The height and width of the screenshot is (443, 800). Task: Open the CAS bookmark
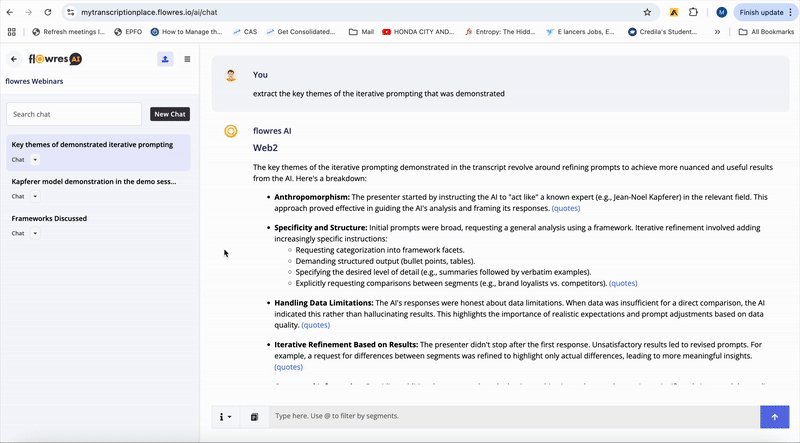click(245, 32)
